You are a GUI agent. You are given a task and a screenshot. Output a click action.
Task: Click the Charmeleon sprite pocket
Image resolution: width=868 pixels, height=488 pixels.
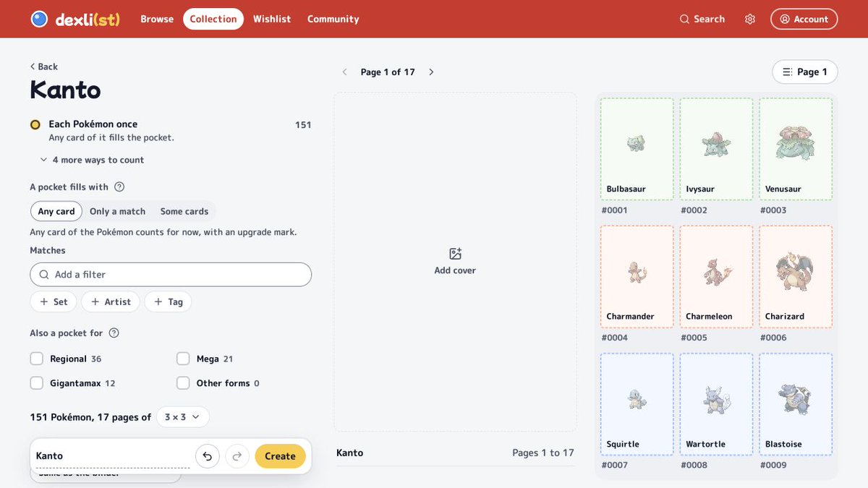(716, 276)
